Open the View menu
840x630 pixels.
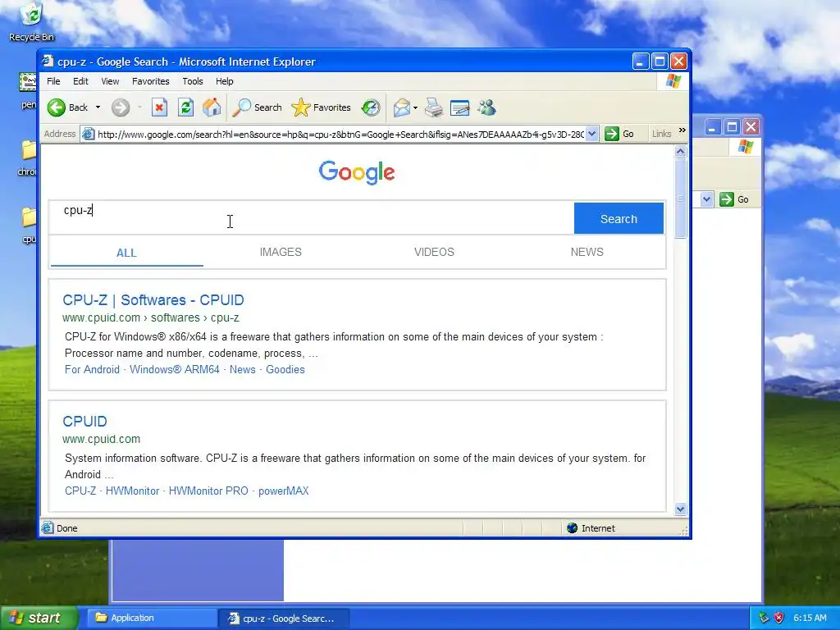pos(111,81)
